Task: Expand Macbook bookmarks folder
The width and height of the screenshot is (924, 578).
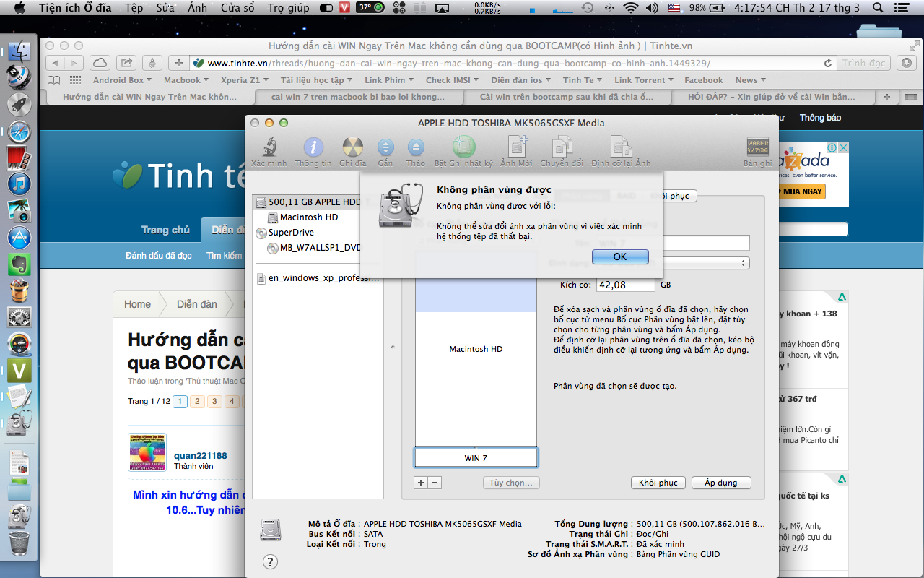Action: [x=186, y=80]
